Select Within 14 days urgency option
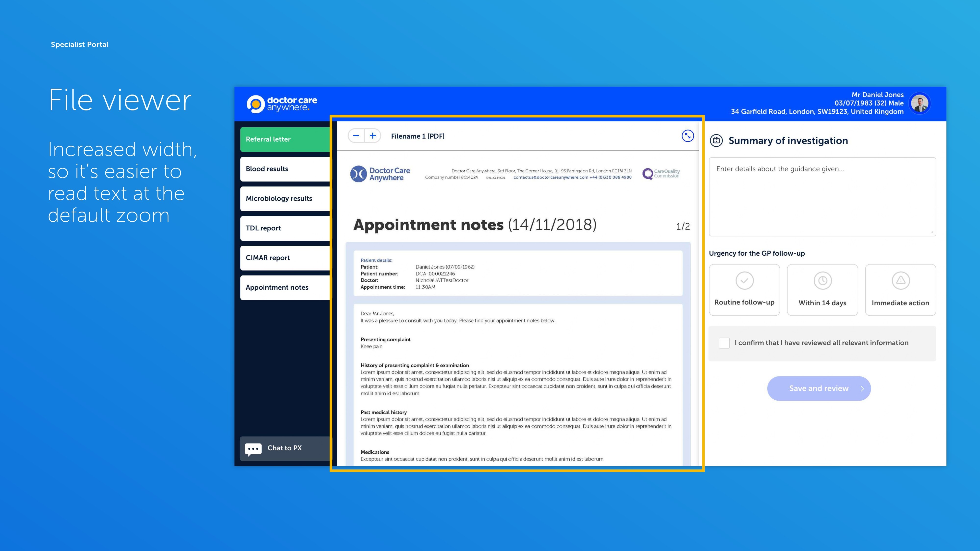Image resolution: width=980 pixels, height=551 pixels. tap(822, 290)
